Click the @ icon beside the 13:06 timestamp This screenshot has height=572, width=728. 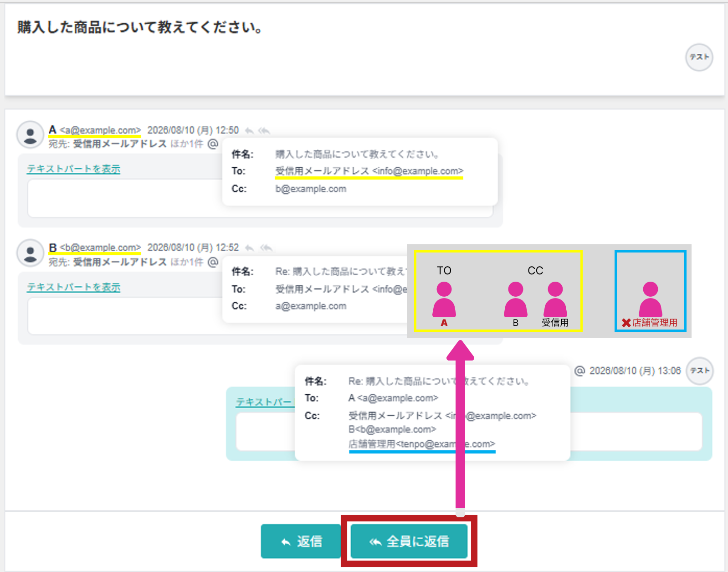pos(579,371)
